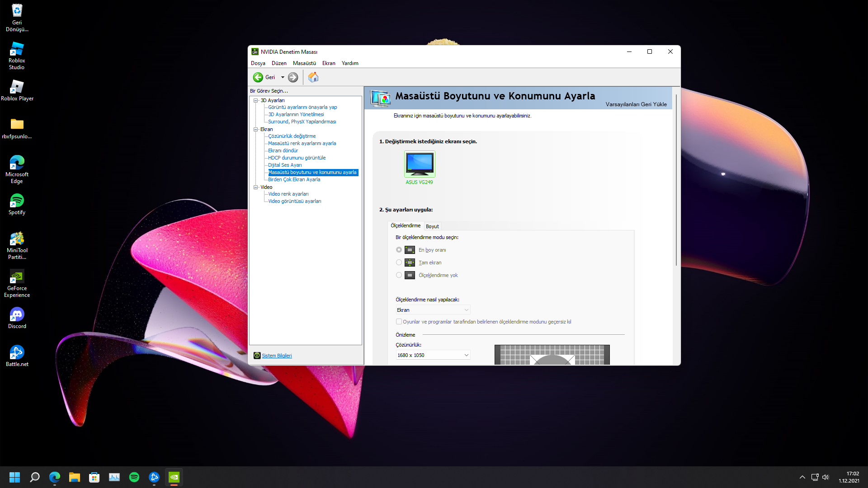The image size is (868, 488).
Task: Enable override scaling mode checkbox for games
Action: click(x=399, y=322)
